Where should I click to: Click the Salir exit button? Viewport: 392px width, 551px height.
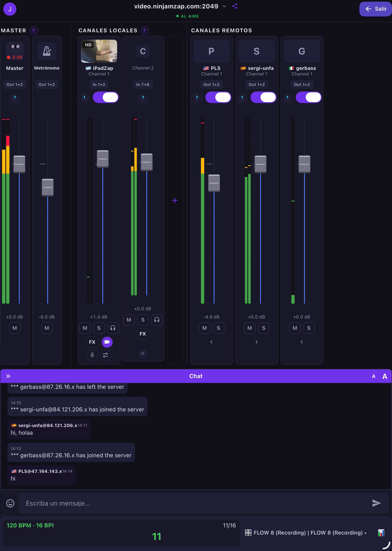point(375,9)
